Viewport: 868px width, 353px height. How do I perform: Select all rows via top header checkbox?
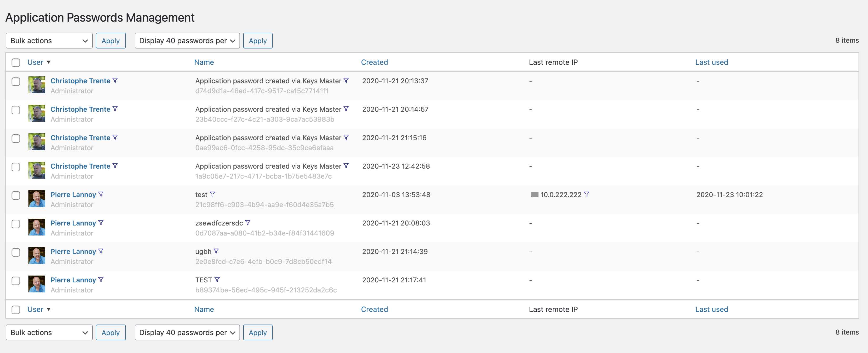(x=16, y=62)
